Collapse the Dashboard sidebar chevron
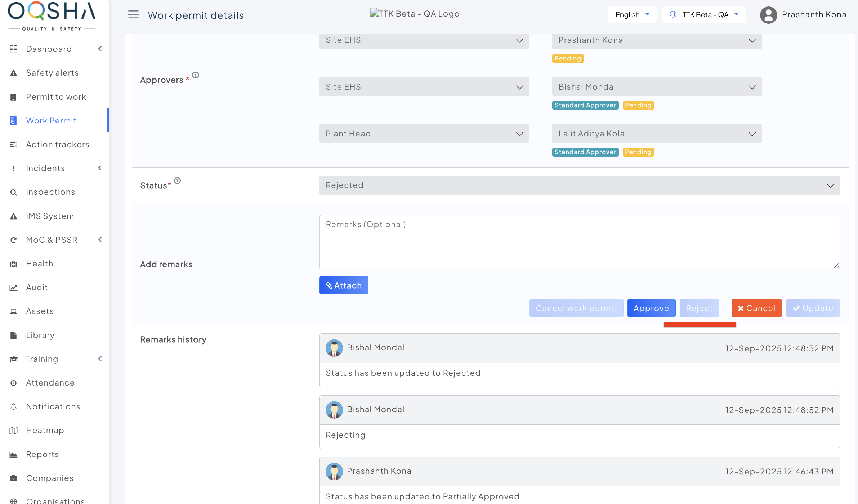858x504 pixels. tap(100, 49)
